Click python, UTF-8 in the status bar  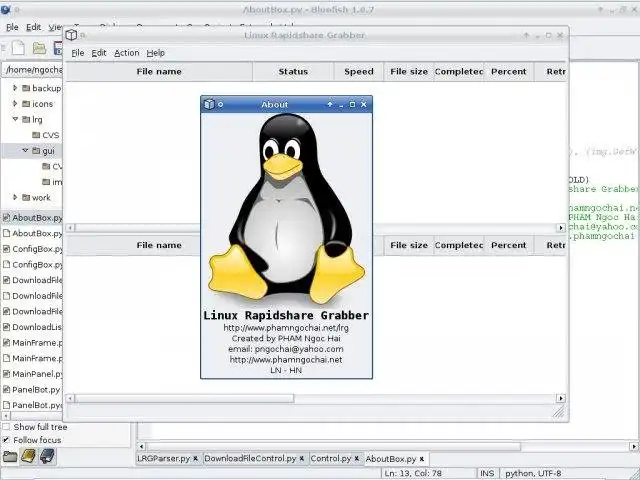[533, 473]
